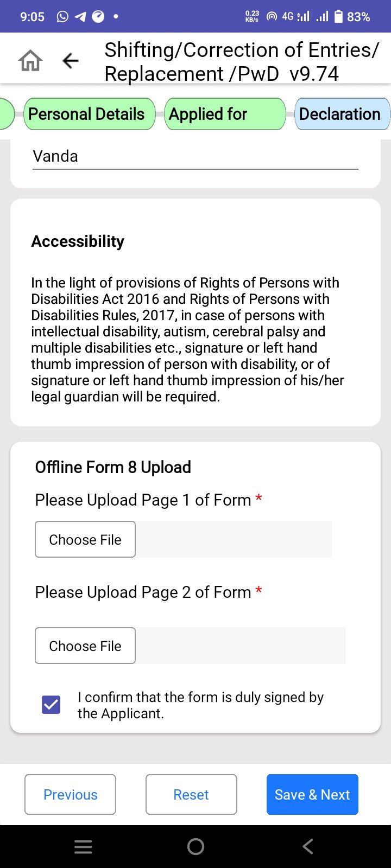
Task: Tap the battery icon in status bar
Action: pos(338,17)
